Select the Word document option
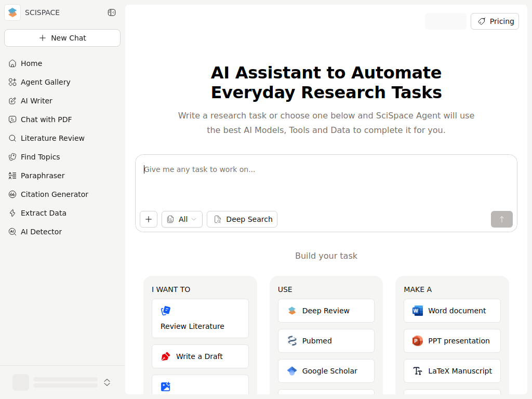This screenshot has height=399, width=532. [452, 311]
